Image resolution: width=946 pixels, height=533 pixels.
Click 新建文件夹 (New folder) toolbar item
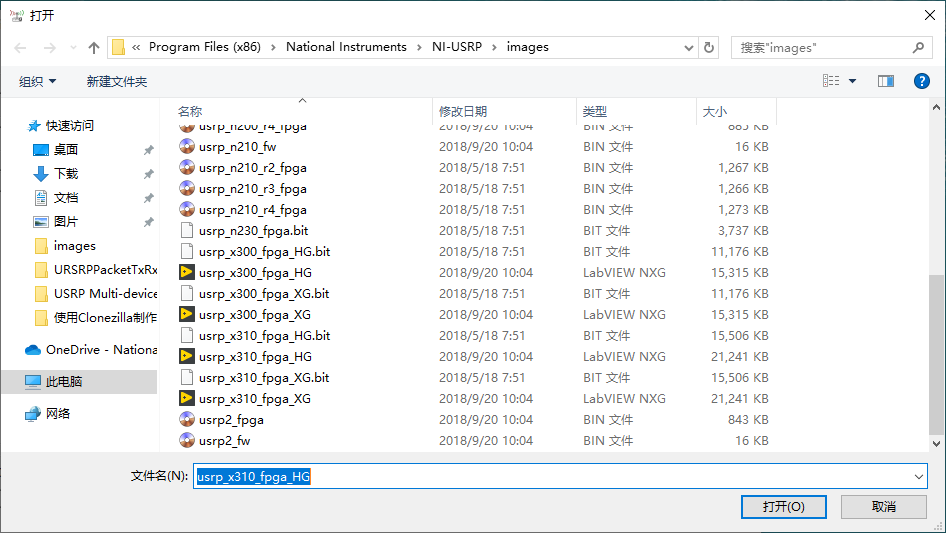pyautogui.click(x=116, y=81)
